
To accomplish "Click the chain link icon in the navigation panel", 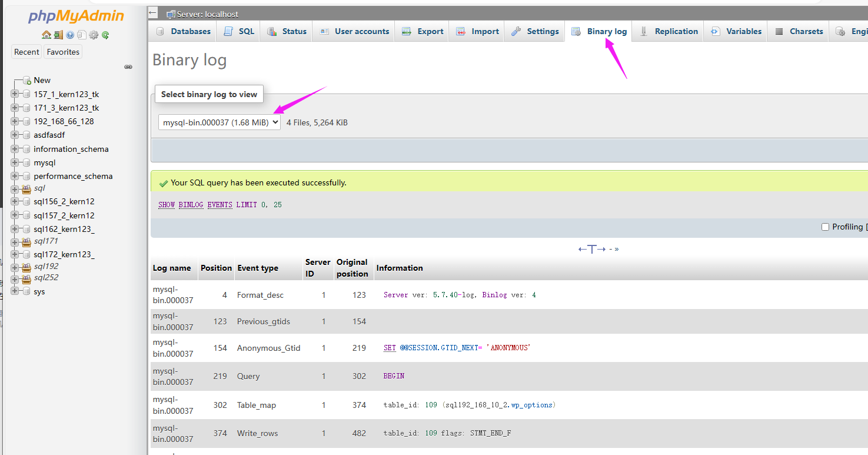I will (x=128, y=67).
